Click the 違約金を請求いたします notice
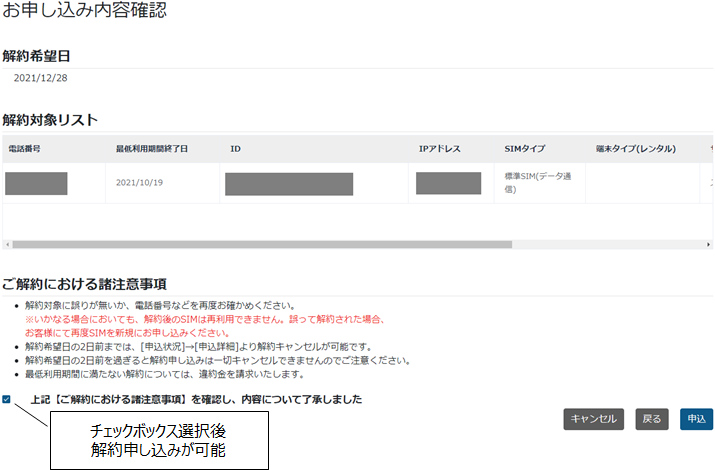 point(164,374)
